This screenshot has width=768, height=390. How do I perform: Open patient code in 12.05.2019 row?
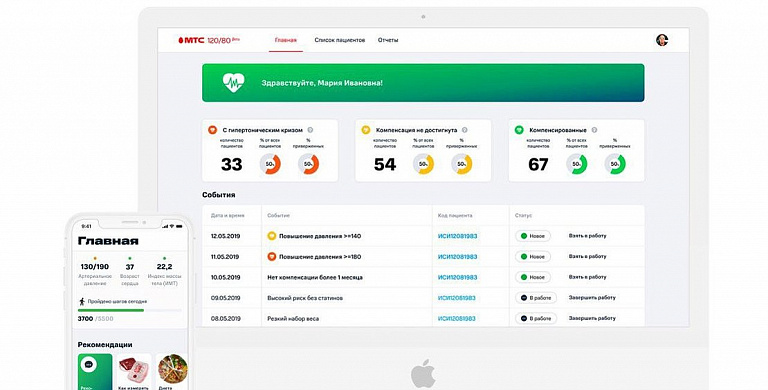(457, 236)
